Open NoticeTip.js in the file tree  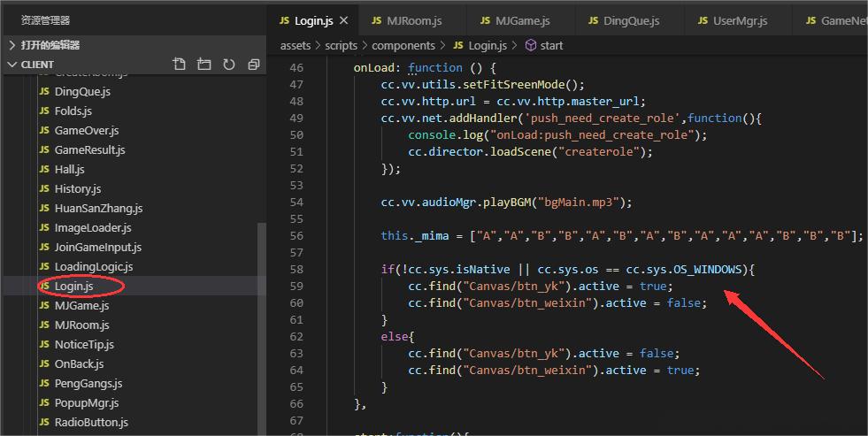84,344
